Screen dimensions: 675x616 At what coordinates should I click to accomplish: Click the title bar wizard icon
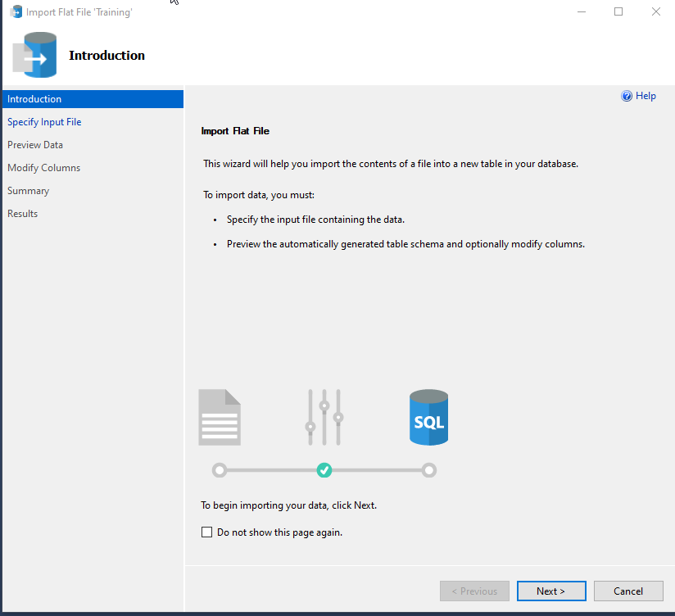tap(16, 11)
